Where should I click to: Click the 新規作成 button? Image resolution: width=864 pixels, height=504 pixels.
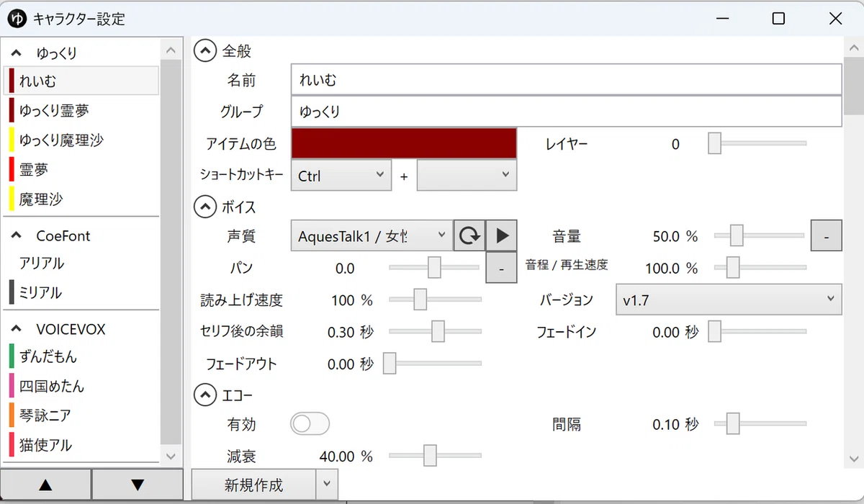pyautogui.click(x=253, y=485)
